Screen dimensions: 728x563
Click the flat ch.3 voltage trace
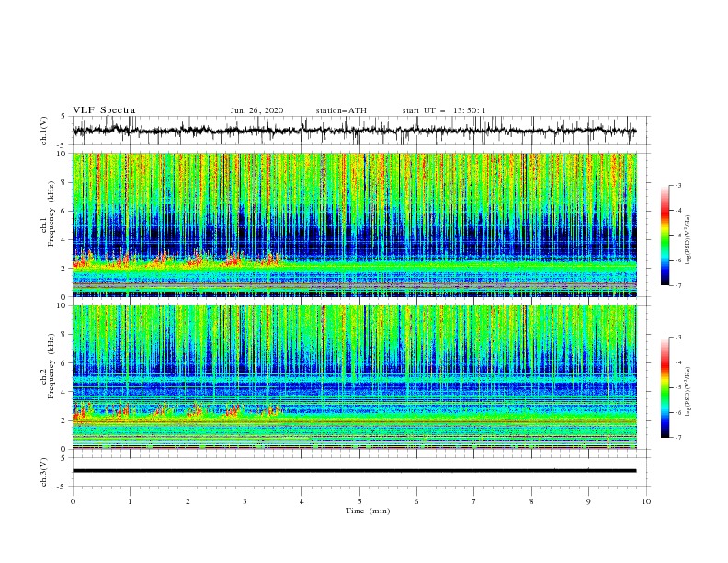click(354, 471)
